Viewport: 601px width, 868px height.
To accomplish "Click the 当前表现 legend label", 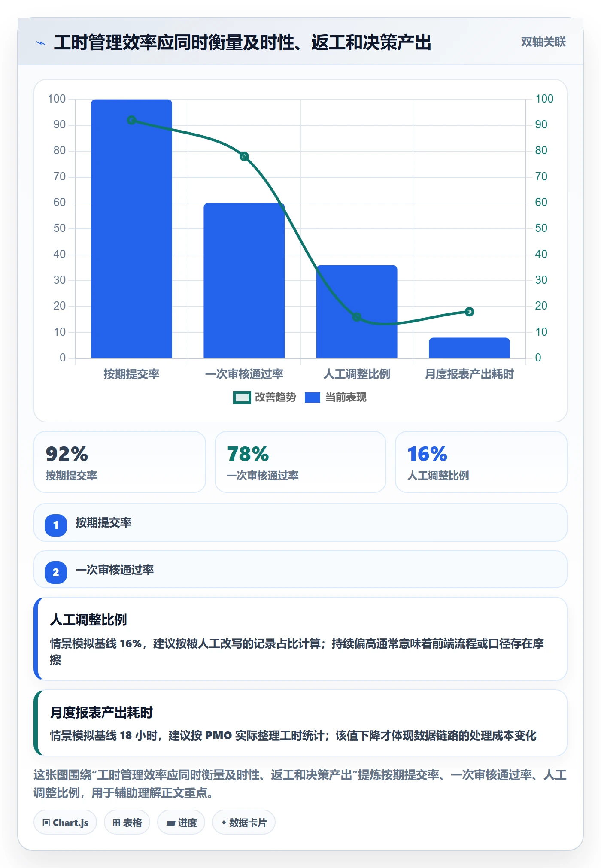I will click(x=346, y=398).
